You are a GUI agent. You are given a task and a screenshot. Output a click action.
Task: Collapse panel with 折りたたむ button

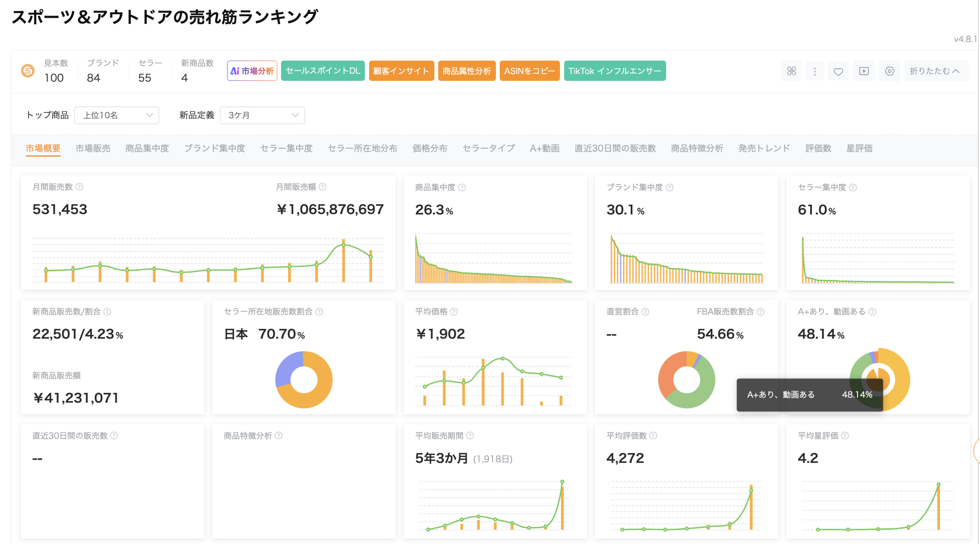pyautogui.click(x=935, y=71)
